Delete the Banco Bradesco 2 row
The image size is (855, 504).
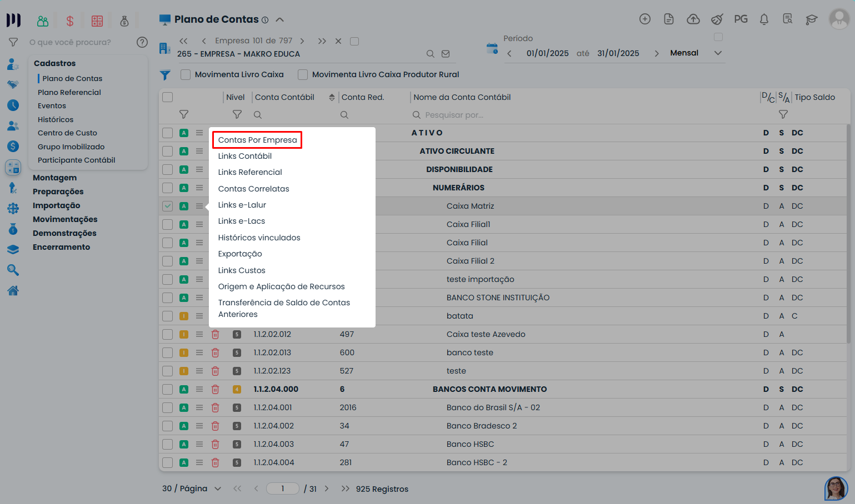point(216,426)
